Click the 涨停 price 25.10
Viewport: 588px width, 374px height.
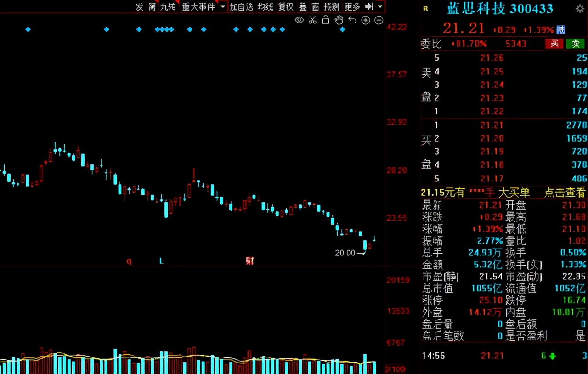tap(490, 300)
